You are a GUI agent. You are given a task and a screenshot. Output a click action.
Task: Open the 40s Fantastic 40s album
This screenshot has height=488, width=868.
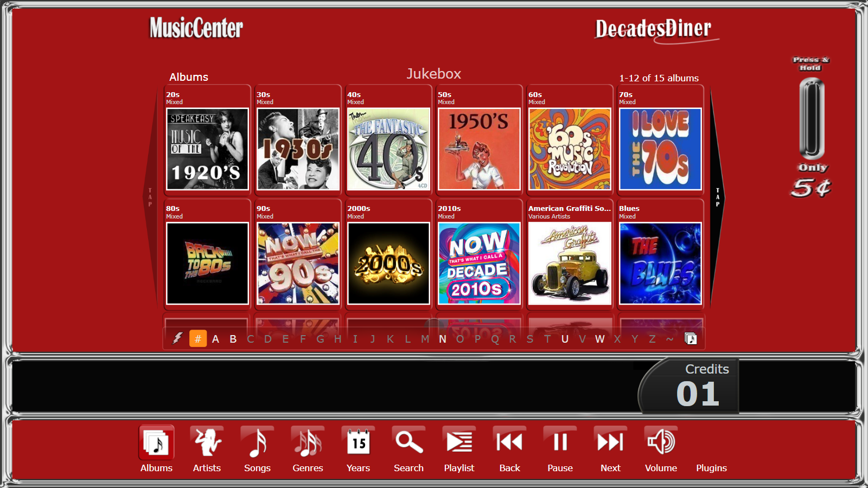coord(388,149)
